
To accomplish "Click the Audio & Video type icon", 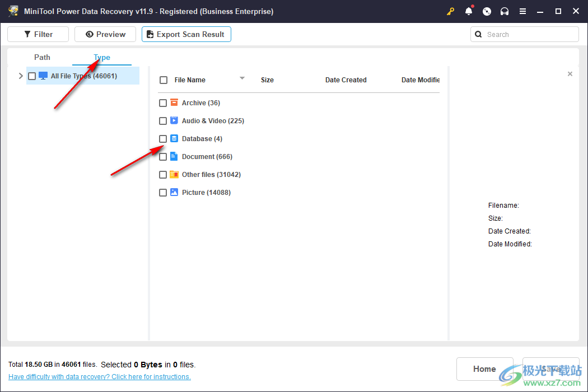I will [174, 120].
